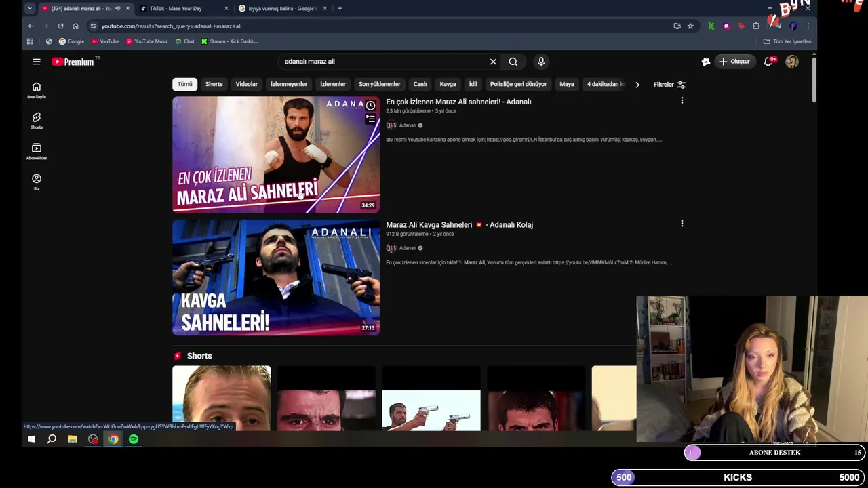Start voice search with microphone
This screenshot has height=488, width=868.
coord(541,62)
